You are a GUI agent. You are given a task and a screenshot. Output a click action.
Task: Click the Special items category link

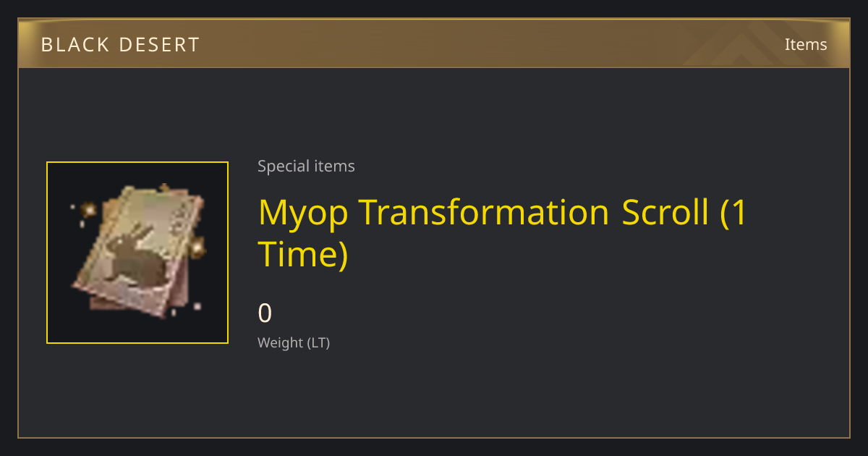306,166
